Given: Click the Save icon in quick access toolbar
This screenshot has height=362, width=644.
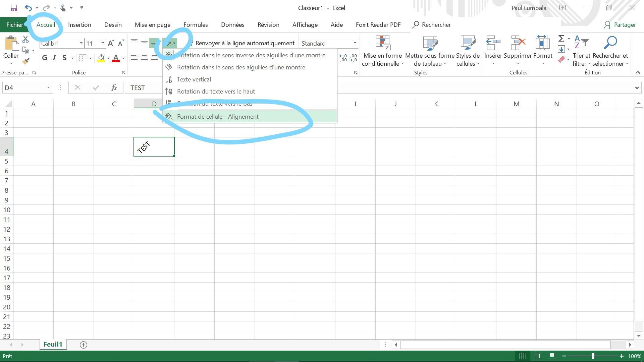Looking at the screenshot, I should pos(14,8).
